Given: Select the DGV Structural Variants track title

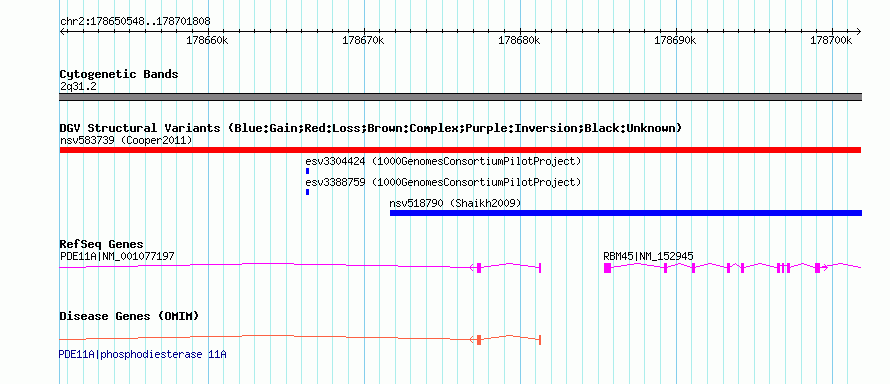Looking at the screenshot, I should (x=371, y=128).
